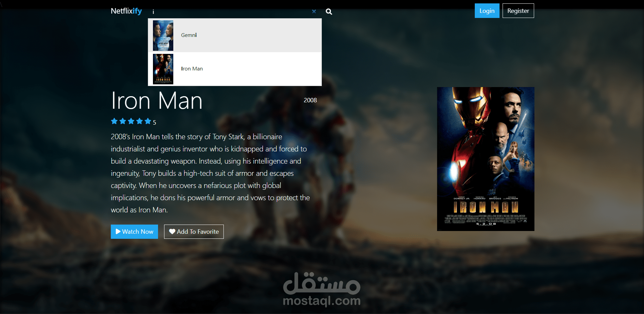Click the Gemni poster thumbnail in suggestions
This screenshot has height=314, width=644.
click(x=163, y=36)
